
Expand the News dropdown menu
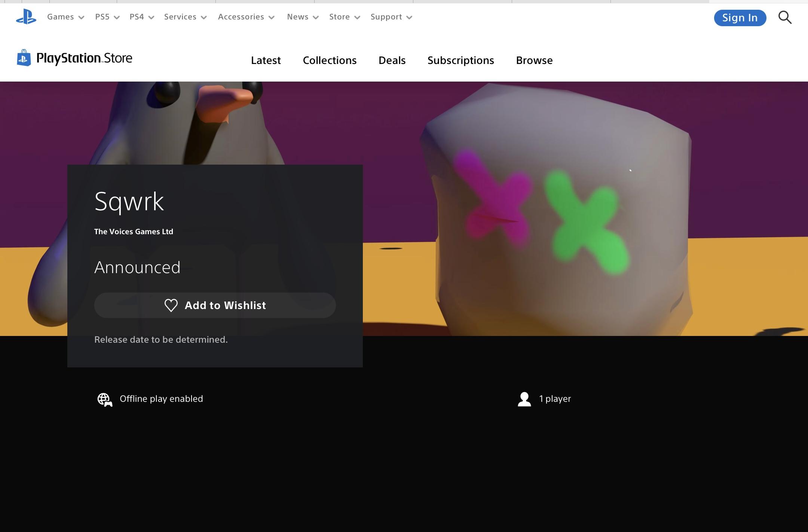tap(303, 17)
